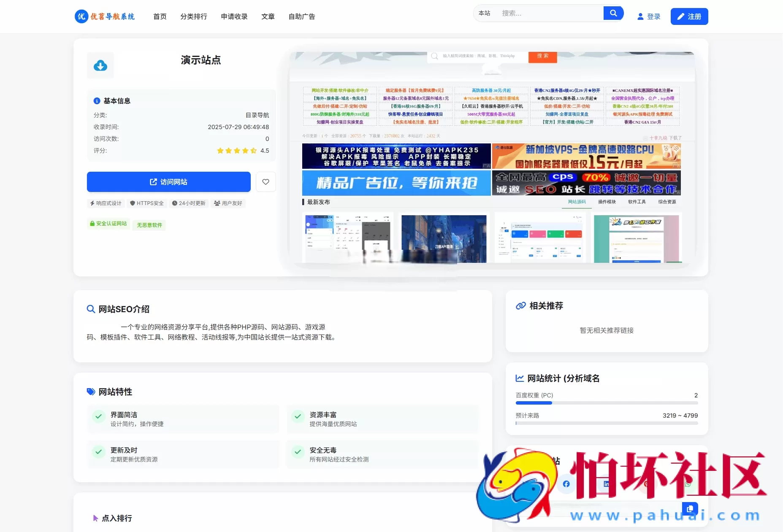Open the 分类排行 menu item
This screenshot has height=532, width=783.
[x=194, y=16]
